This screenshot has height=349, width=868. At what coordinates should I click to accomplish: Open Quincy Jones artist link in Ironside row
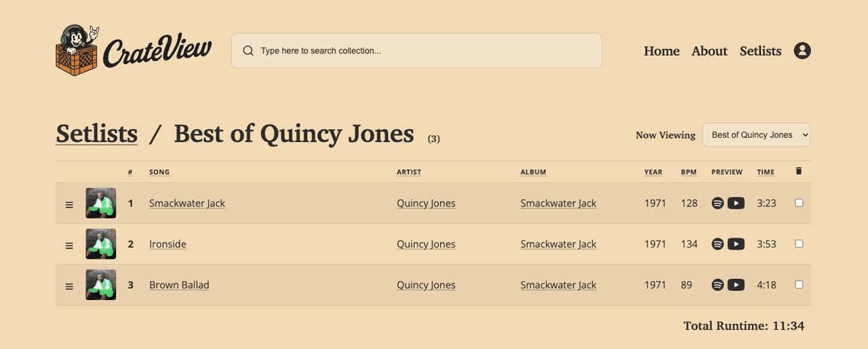pos(426,244)
